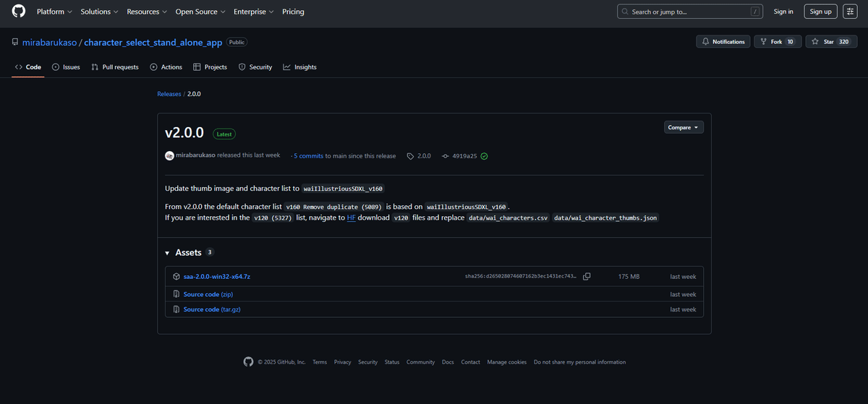Expand the Platform menu
The height and width of the screenshot is (404, 868).
pos(54,12)
